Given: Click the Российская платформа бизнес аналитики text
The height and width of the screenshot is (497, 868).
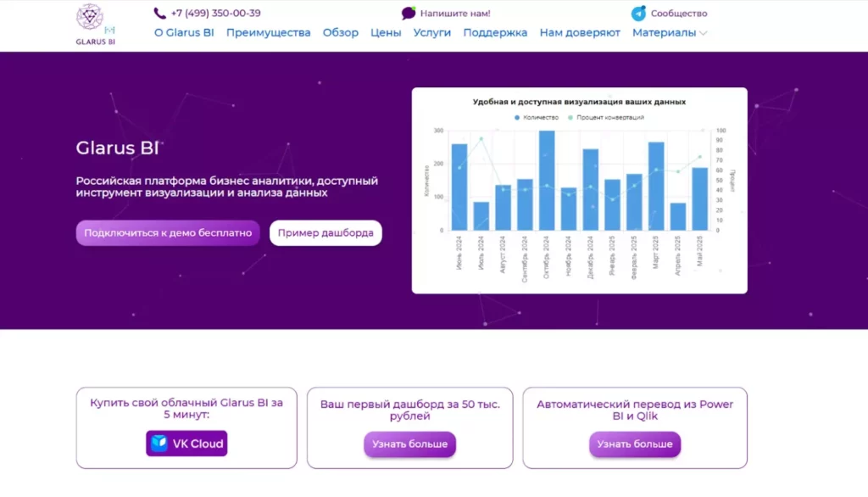Looking at the screenshot, I should click(227, 187).
